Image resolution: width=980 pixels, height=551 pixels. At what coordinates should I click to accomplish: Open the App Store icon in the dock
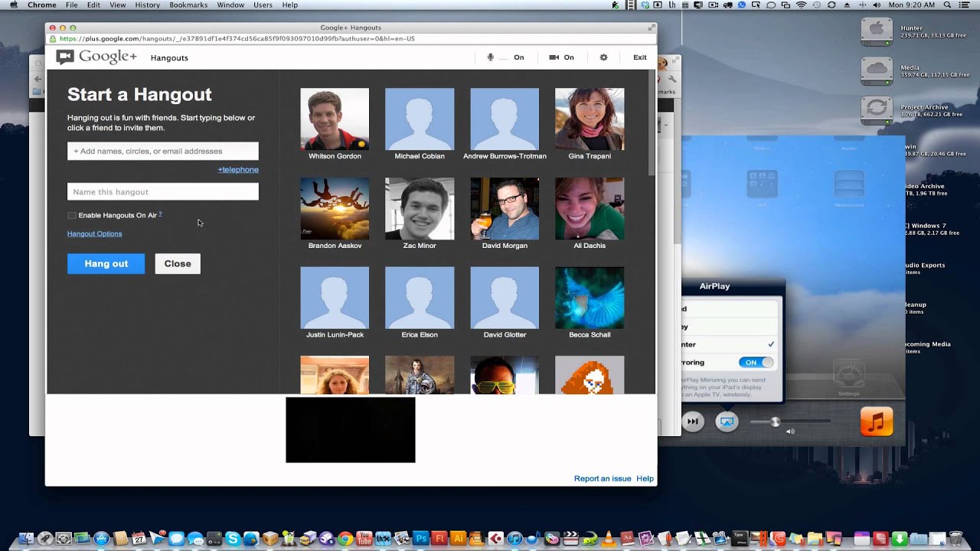pyautogui.click(x=101, y=539)
